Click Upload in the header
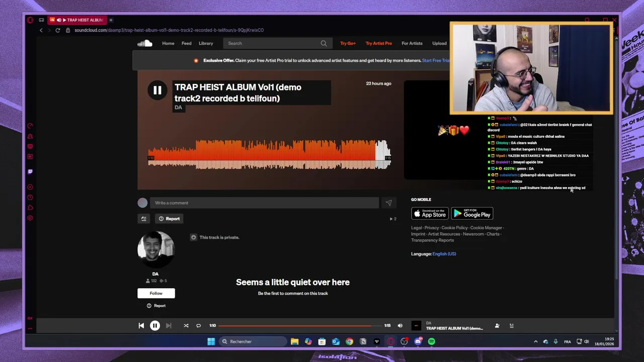This screenshot has width=644, height=362. (x=439, y=43)
